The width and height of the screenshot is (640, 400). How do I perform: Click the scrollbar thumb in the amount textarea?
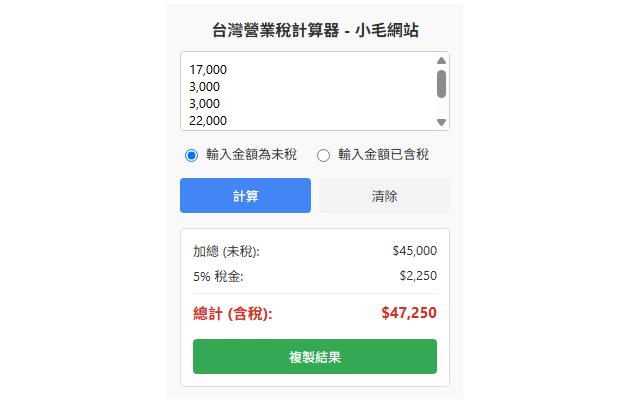[441, 83]
